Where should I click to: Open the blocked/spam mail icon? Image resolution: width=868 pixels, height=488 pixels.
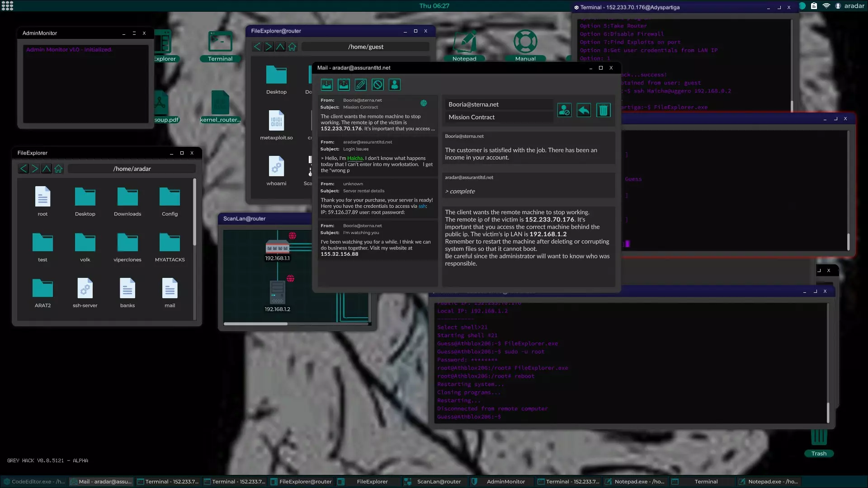378,84
